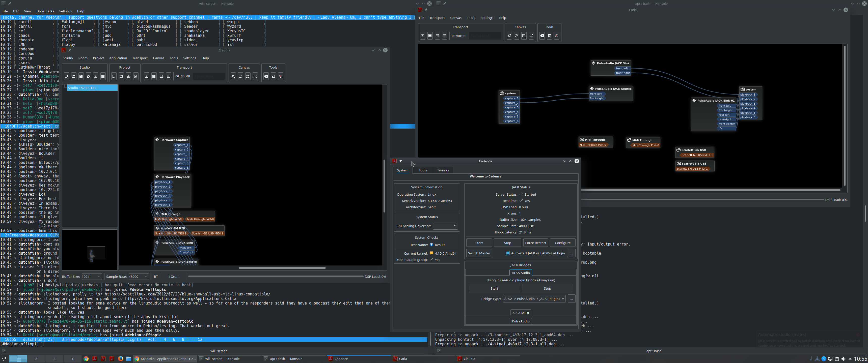
Task: Stop the studio in Claudia Studio group
Action: tap(103, 76)
